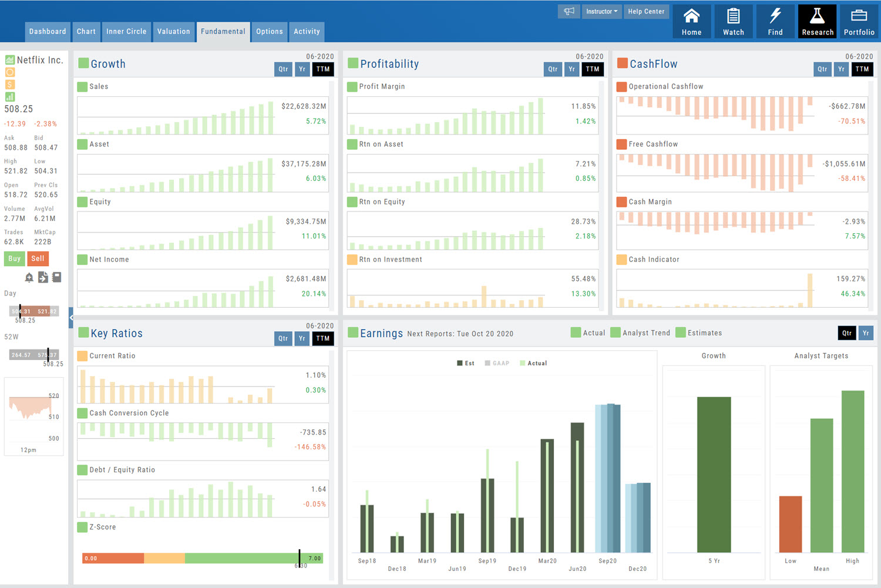Image resolution: width=881 pixels, height=588 pixels.
Task: Click the journal notebook icon beside Sell
Action: pyautogui.click(x=56, y=277)
